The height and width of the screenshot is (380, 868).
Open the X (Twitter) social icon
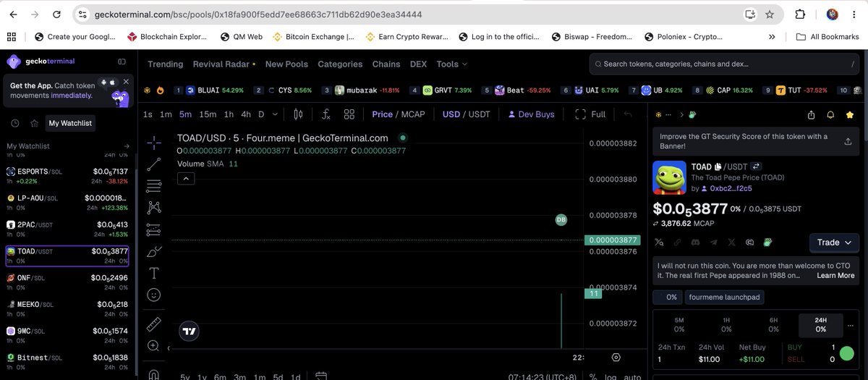732,242
